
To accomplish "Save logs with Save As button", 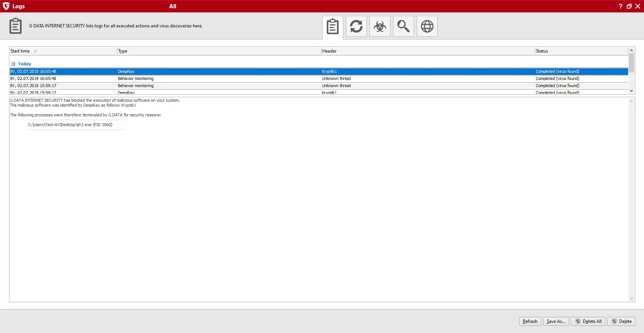I will point(556,321).
